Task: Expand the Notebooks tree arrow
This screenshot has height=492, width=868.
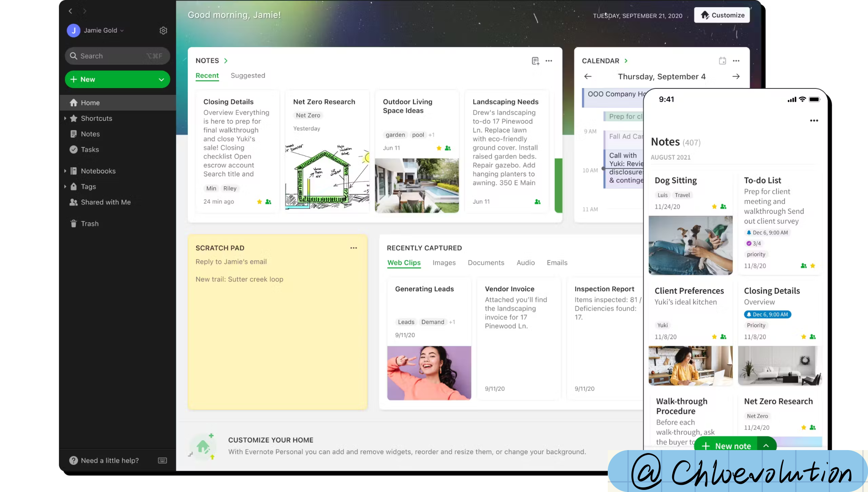Action: coord(65,171)
